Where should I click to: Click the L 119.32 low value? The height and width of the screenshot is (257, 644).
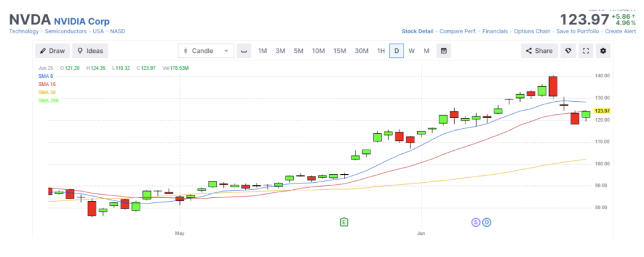click(120, 68)
